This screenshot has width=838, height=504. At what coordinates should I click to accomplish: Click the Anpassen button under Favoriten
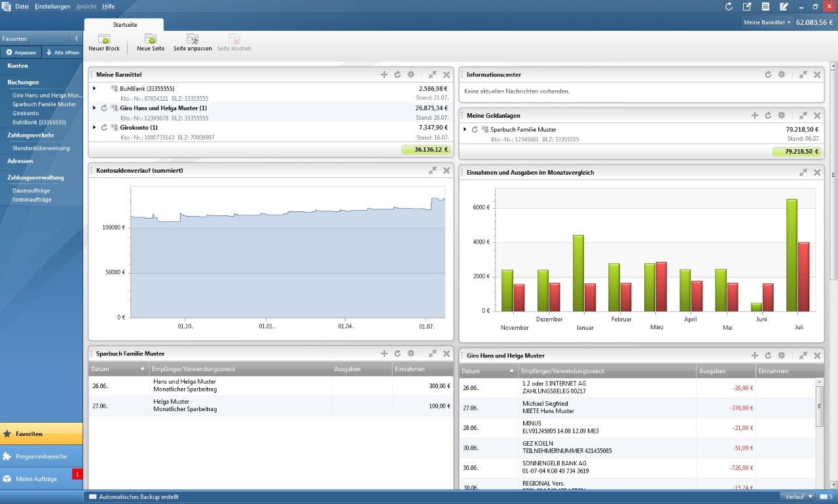[21, 52]
